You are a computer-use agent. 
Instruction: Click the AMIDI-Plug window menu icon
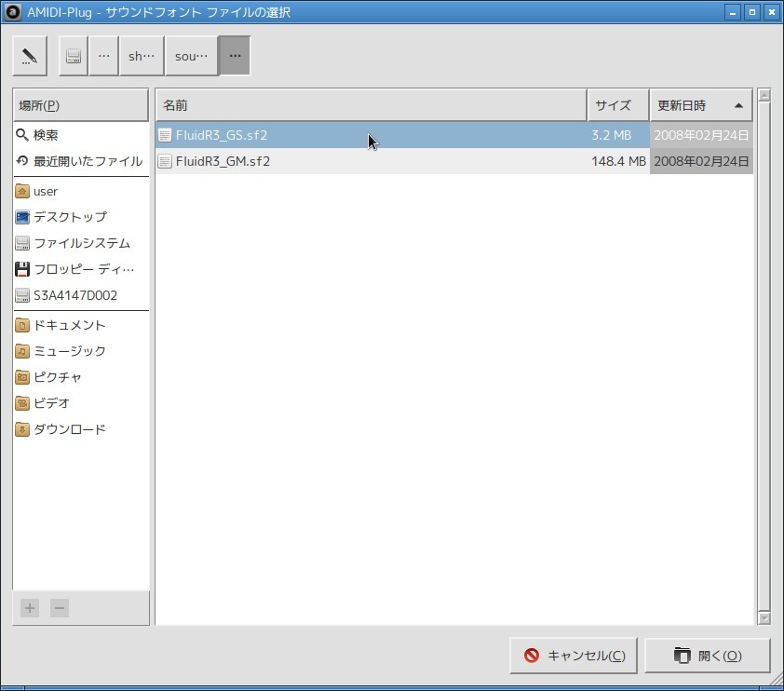click(12, 12)
